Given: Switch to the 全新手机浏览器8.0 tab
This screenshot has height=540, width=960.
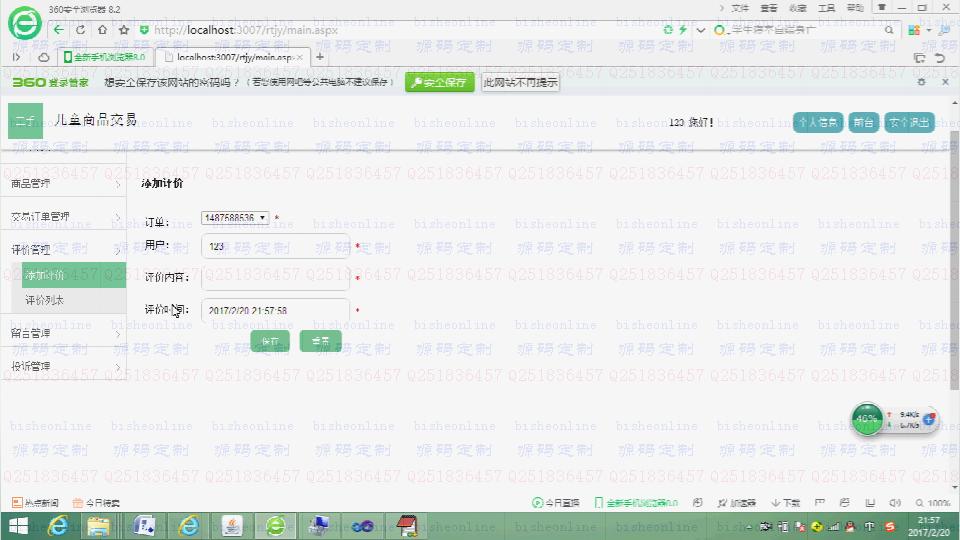Looking at the screenshot, I should [x=105, y=57].
